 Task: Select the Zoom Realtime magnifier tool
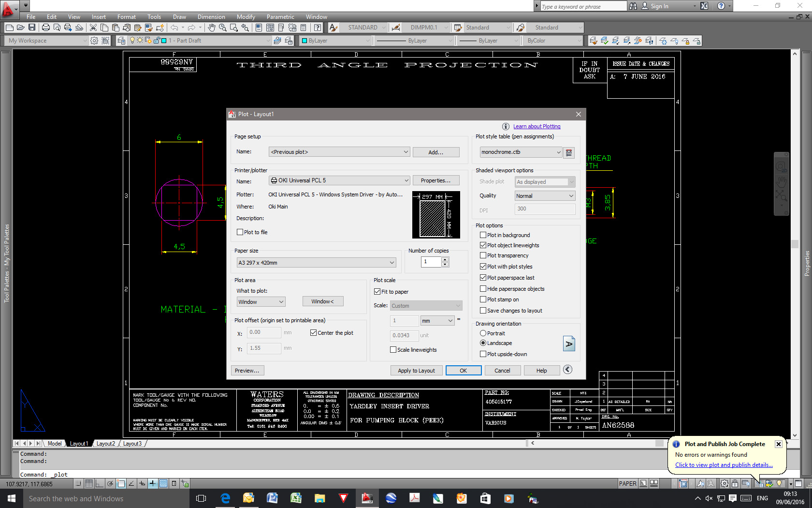pyautogui.click(x=223, y=28)
